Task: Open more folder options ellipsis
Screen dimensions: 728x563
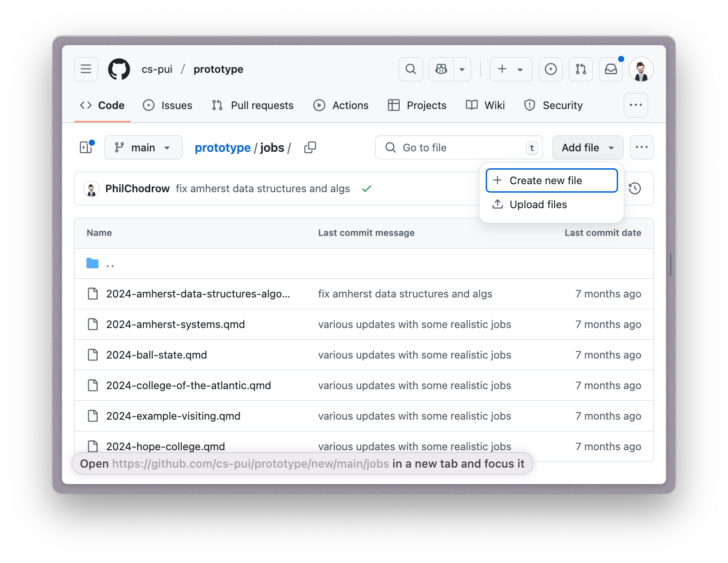Action: pos(642,148)
